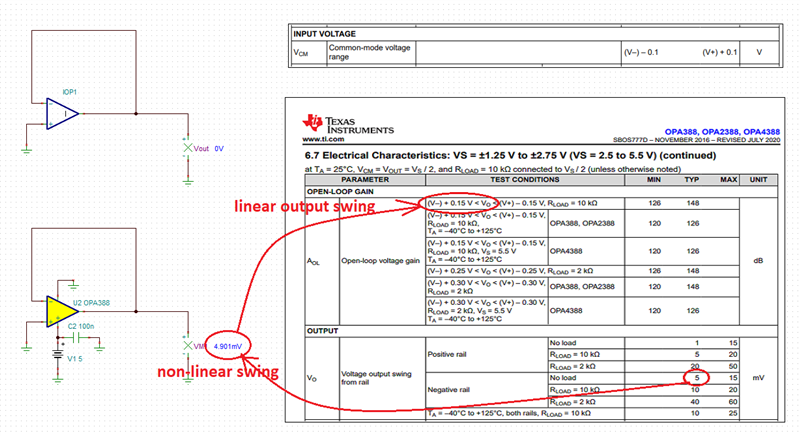Image resolution: width=800 pixels, height=436 pixels.
Task: Click the OPA388, OPA2388, OPA4388 title link
Action: 722,132
